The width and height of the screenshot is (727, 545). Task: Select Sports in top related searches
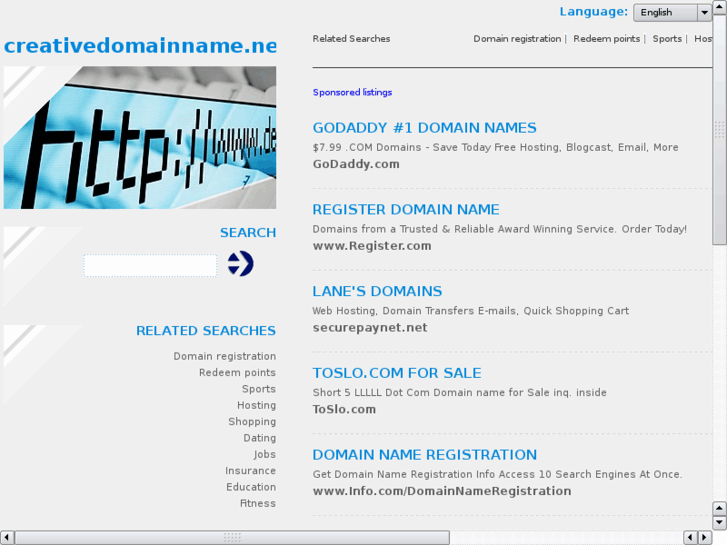coord(667,39)
